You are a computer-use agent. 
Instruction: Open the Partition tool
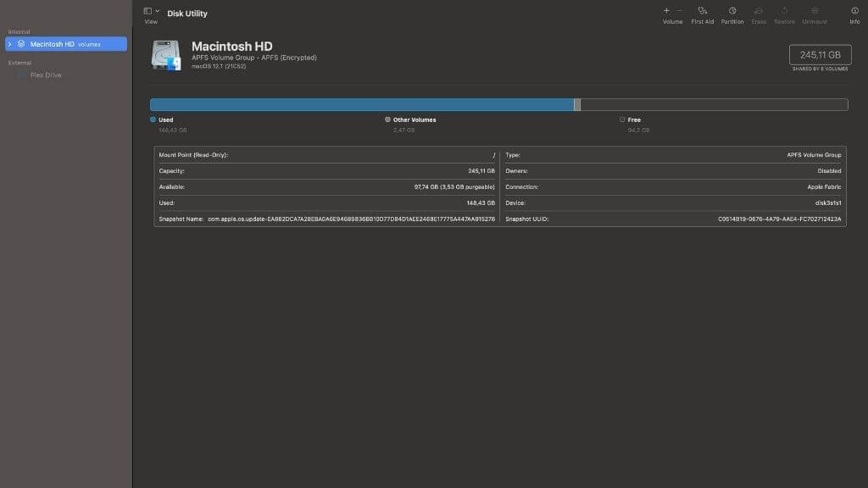pyautogui.click(x=732, y=11)
